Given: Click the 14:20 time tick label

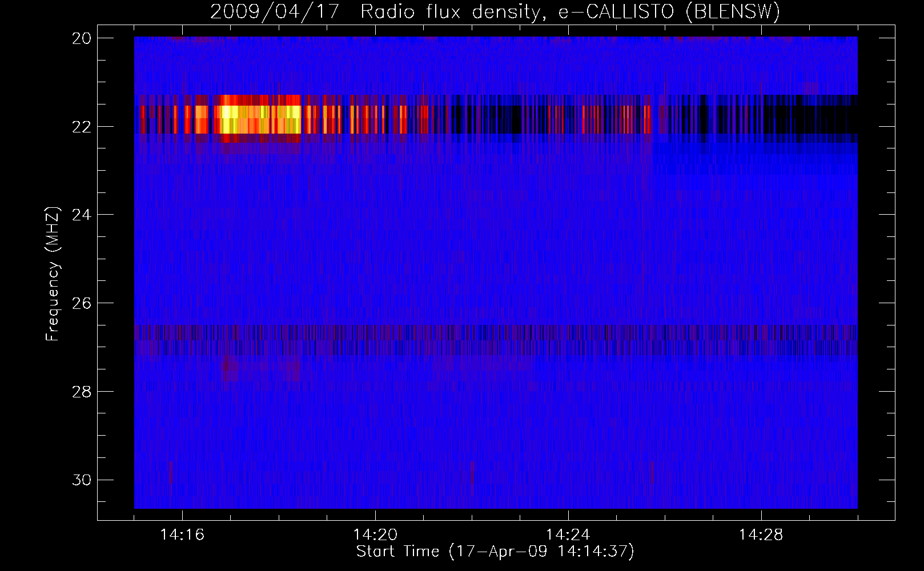Looking at the screenshot, I should (x=375, y=535).
